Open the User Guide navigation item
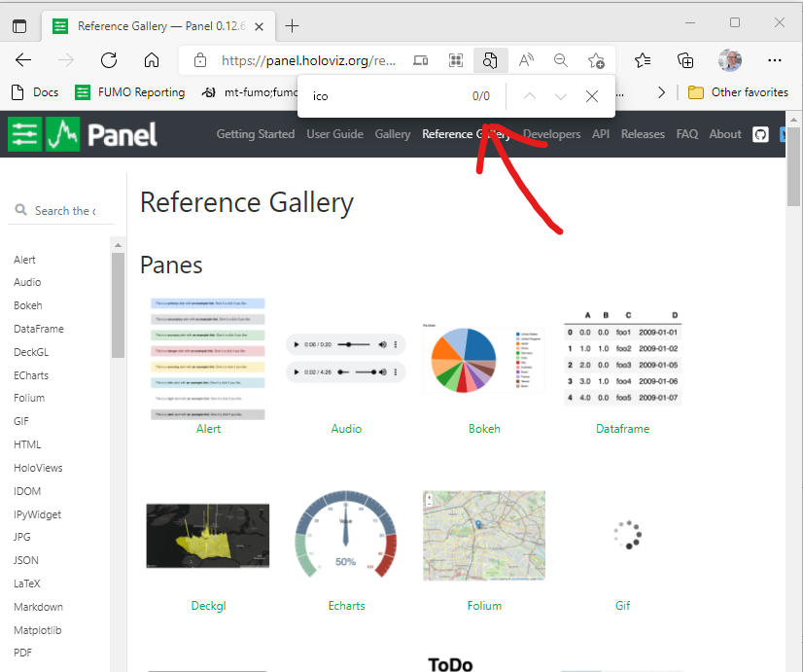The image size is (803, 672). pos(334,134)
